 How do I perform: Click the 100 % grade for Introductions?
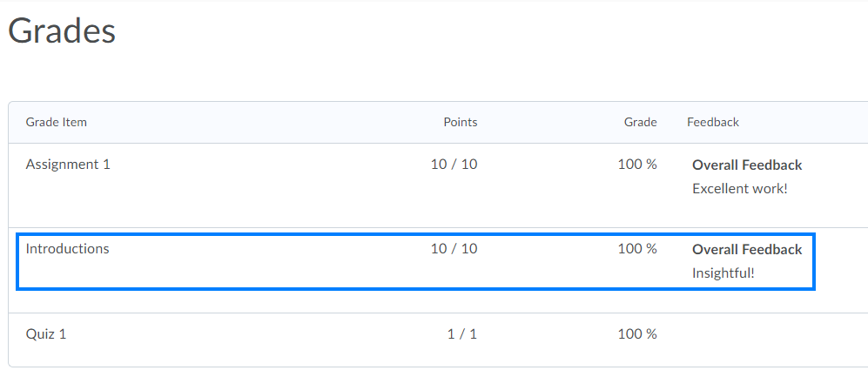point(637,248)
